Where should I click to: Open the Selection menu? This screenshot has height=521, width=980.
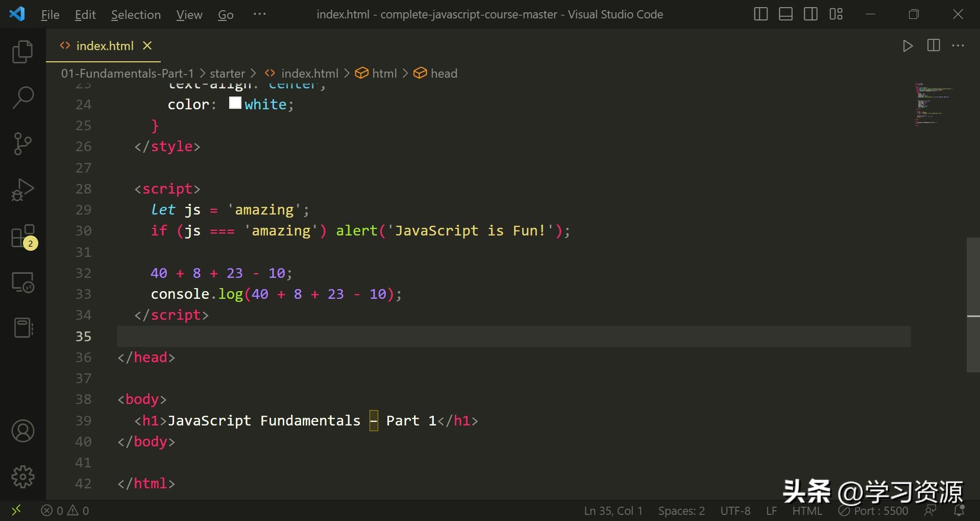136,15
